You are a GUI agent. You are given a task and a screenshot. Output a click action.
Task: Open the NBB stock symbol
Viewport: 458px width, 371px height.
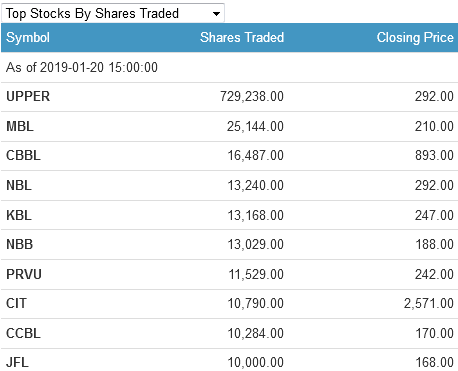pos(20,244)
